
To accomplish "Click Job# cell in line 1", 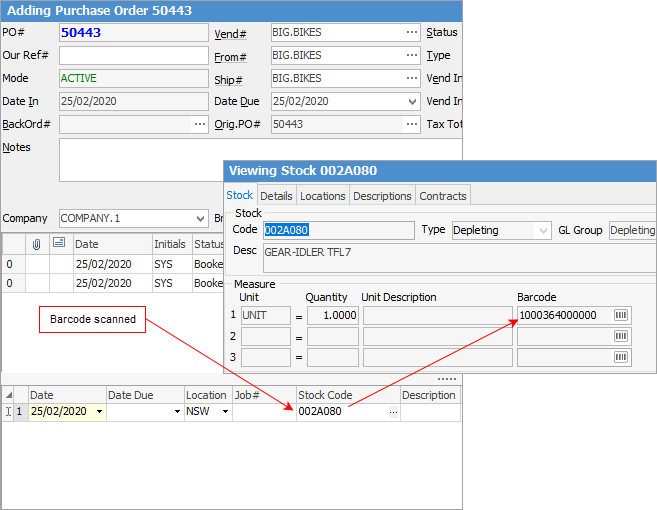I will pos(264,412).
